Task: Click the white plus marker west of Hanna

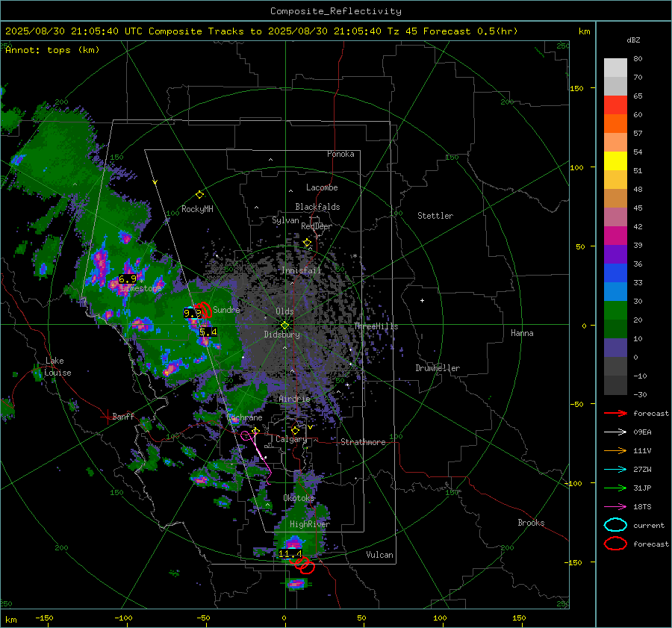Action: [422, 300]
